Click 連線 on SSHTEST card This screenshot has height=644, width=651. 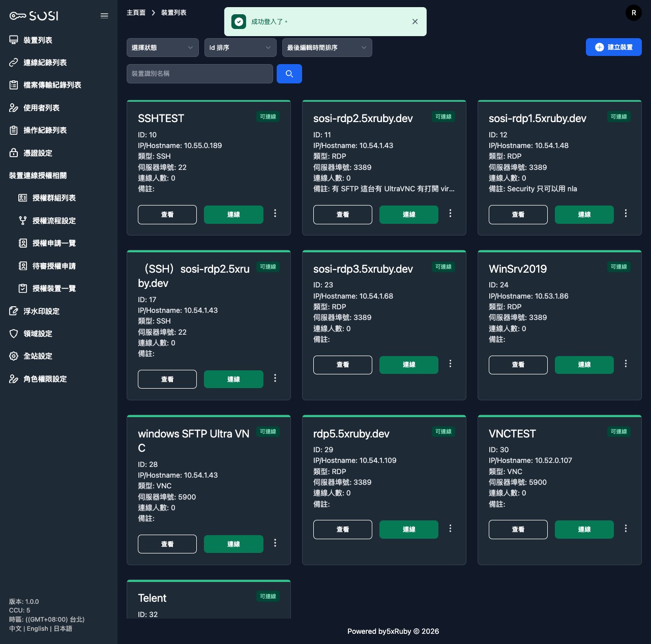pos(233,215)
